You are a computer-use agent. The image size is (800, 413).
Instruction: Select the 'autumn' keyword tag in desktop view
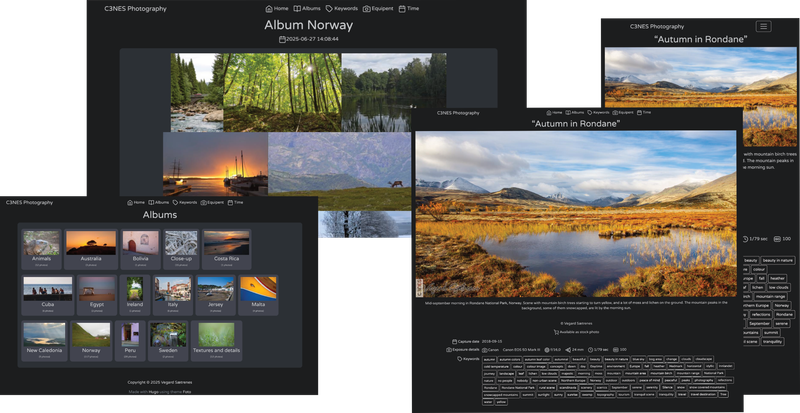coord(489,359)
